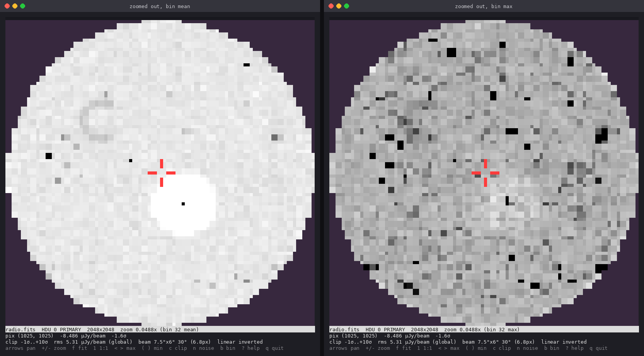Image resolution: width=644 pixels, height=356 pixels.
Task: Click the 'q quit' hint in the bin max window
Action: tap(598, 348)
